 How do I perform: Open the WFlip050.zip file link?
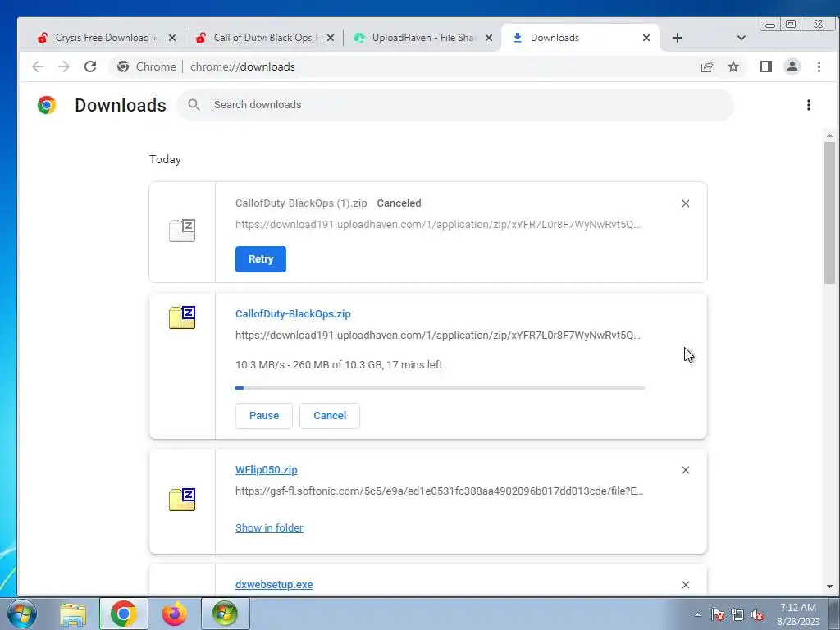[x=267, y=470]
